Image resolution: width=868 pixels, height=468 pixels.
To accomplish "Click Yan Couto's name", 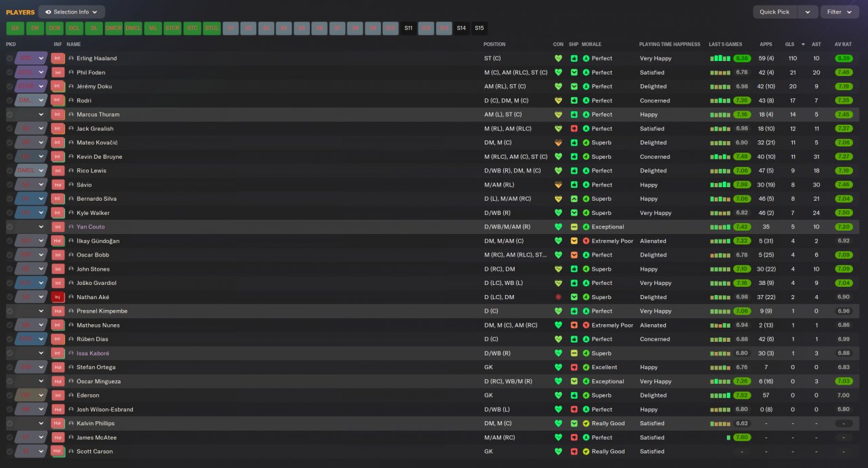I will pos(91,227).
